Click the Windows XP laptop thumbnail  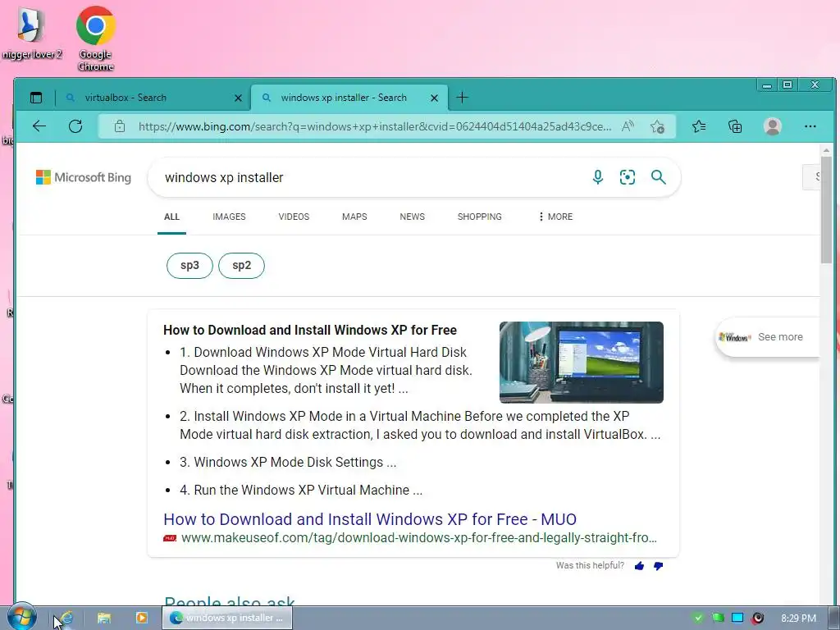(x=582, y=362)
